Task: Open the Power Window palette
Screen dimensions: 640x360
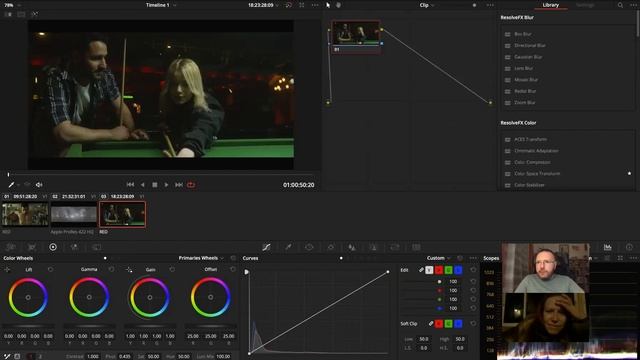Action: point(309,247)
